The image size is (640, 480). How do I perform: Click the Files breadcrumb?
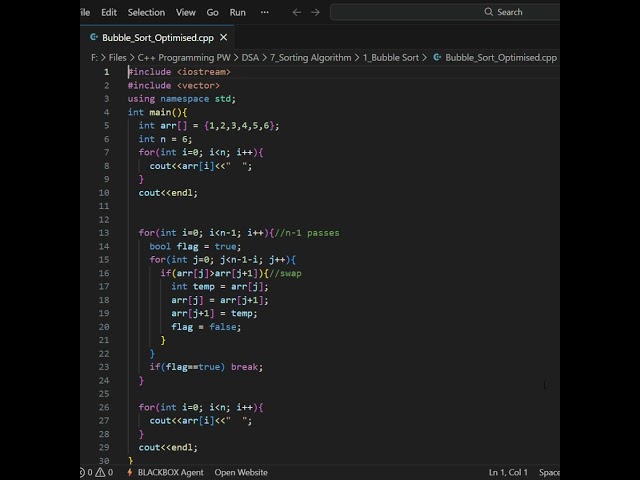coord(118,58)
